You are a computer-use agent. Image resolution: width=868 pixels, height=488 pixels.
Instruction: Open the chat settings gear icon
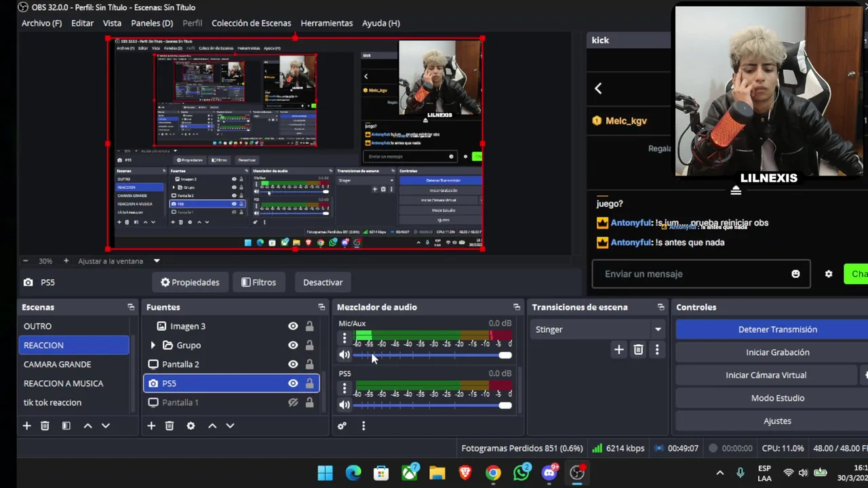(829, 274)
